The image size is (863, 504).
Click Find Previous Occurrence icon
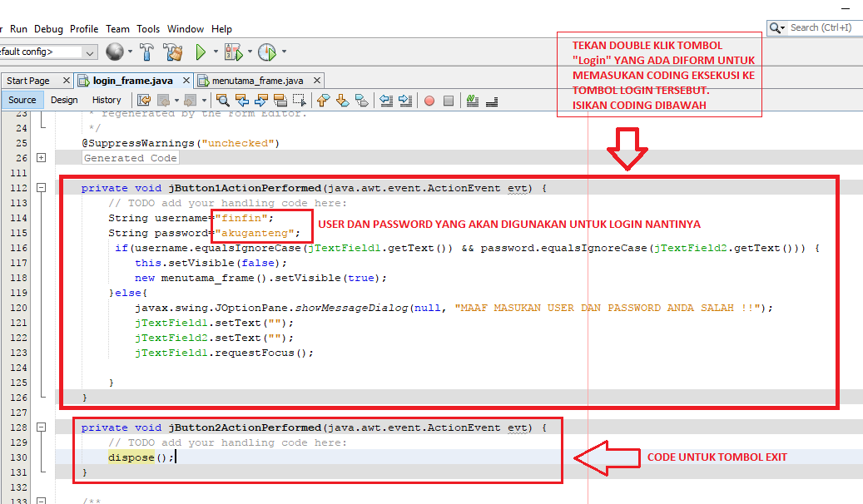(x=241, y=100)
